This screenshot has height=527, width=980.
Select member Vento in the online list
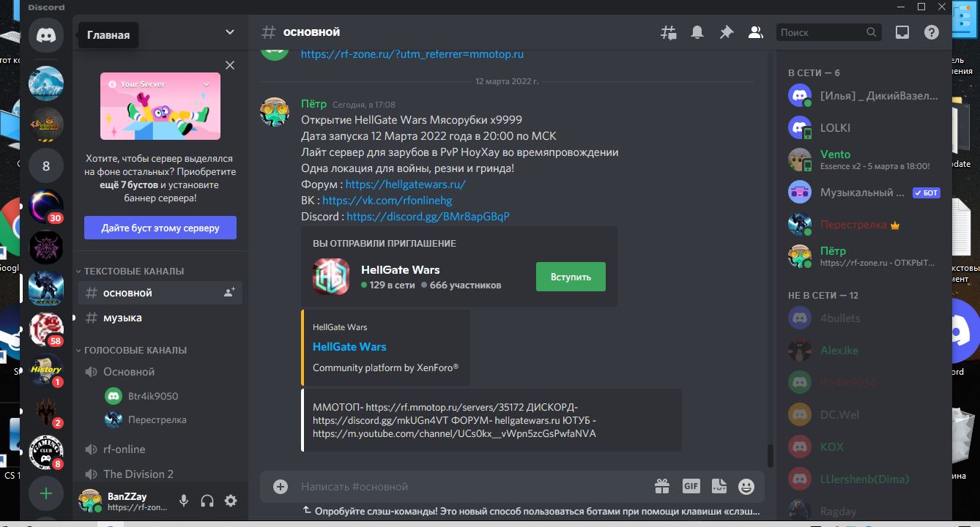(864, 160)
